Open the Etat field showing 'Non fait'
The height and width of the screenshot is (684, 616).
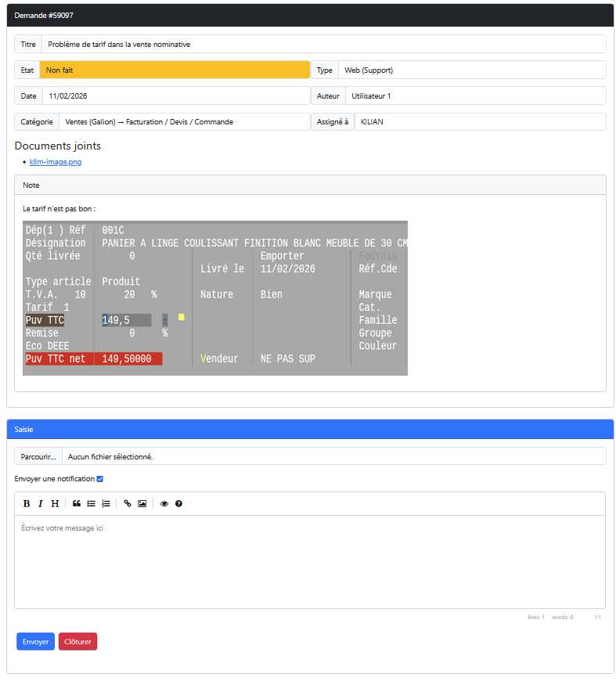pos(175,70)
